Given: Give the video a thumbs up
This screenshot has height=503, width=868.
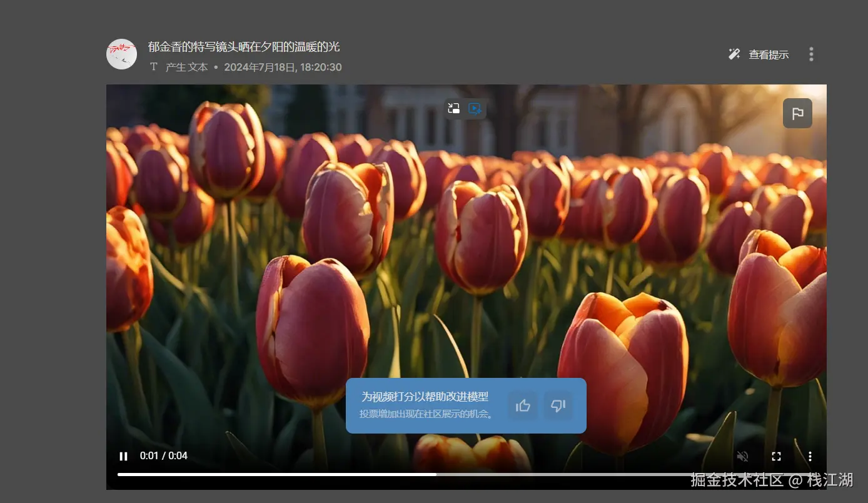Looking at the screenshot, I should click(523, 406).
